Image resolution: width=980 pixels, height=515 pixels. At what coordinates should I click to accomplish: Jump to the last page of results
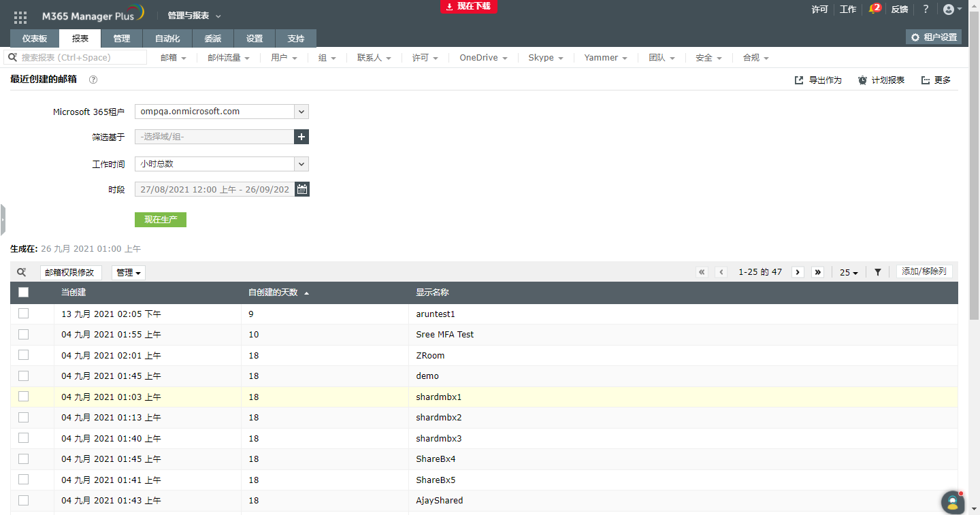click(x=818, y=272)
